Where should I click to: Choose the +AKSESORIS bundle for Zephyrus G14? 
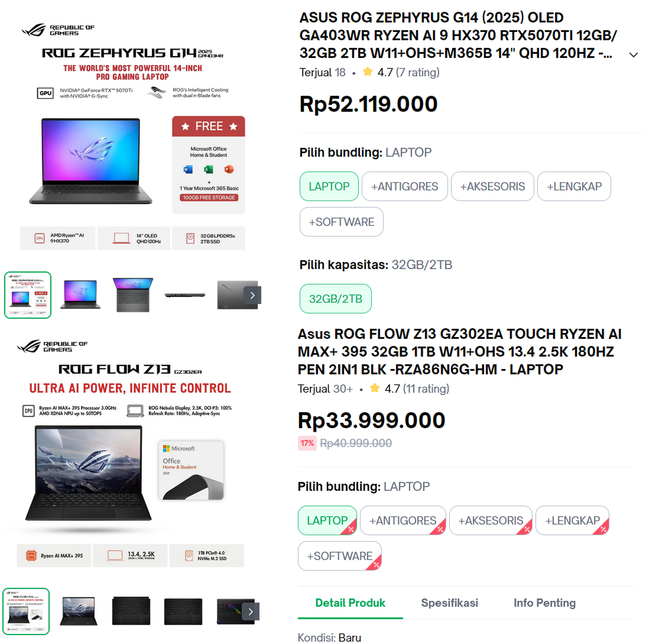(492, 186)
